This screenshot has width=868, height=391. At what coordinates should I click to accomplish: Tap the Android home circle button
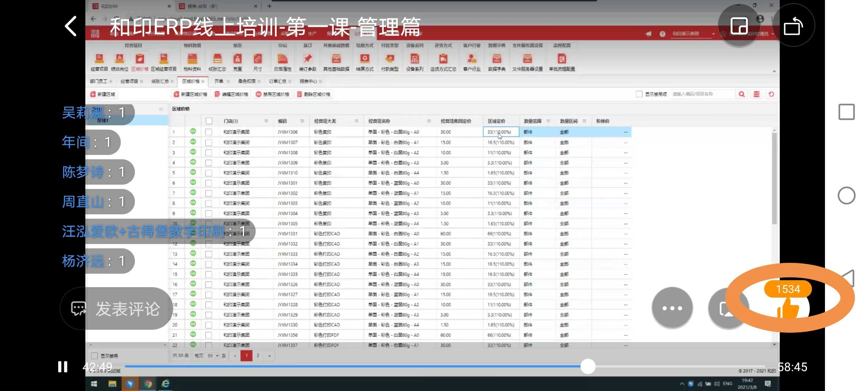(847, 196)
